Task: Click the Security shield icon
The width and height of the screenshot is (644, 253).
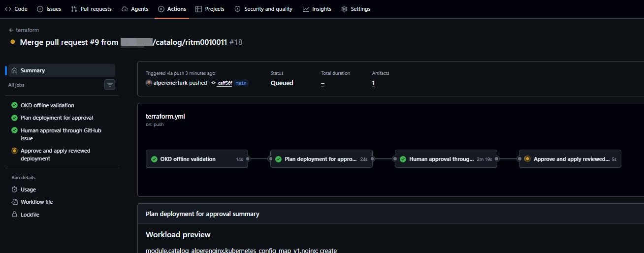Action: click(237, 9)
